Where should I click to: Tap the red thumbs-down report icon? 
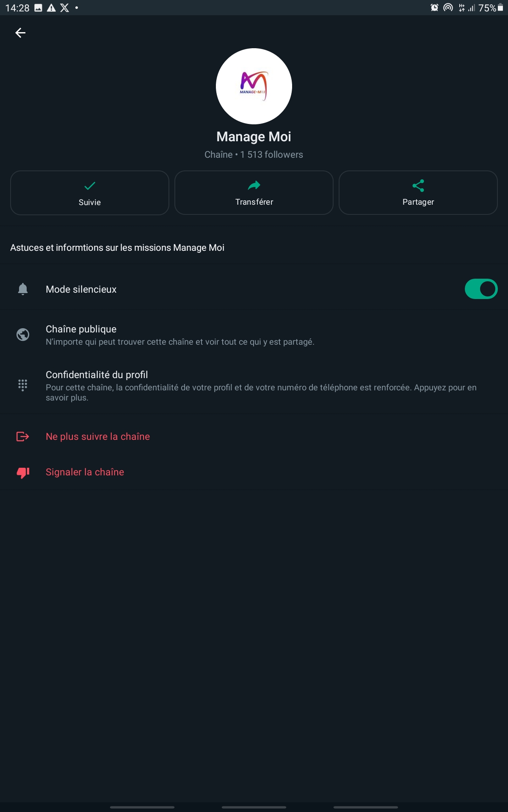(x=23, y=472)
